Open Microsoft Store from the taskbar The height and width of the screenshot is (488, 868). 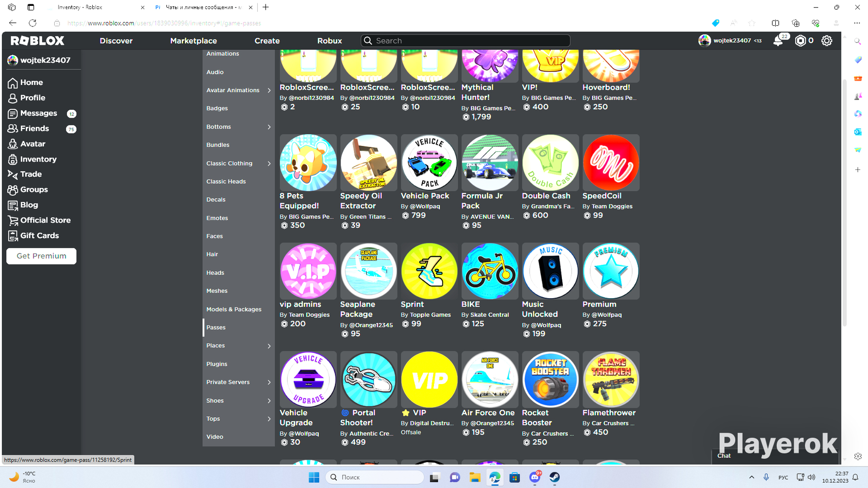515,477
